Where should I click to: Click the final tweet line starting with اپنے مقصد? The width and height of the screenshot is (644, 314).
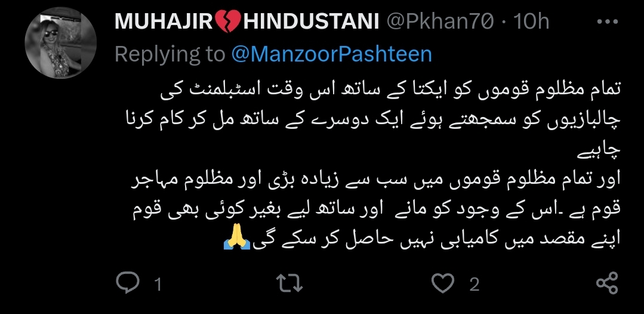(x=422, y=238)
